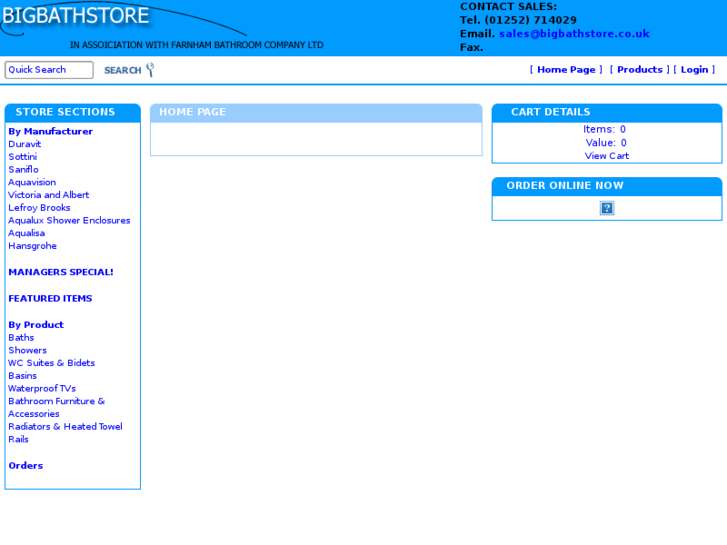Click the Order Online Now placeholder image

coord(607,208)
